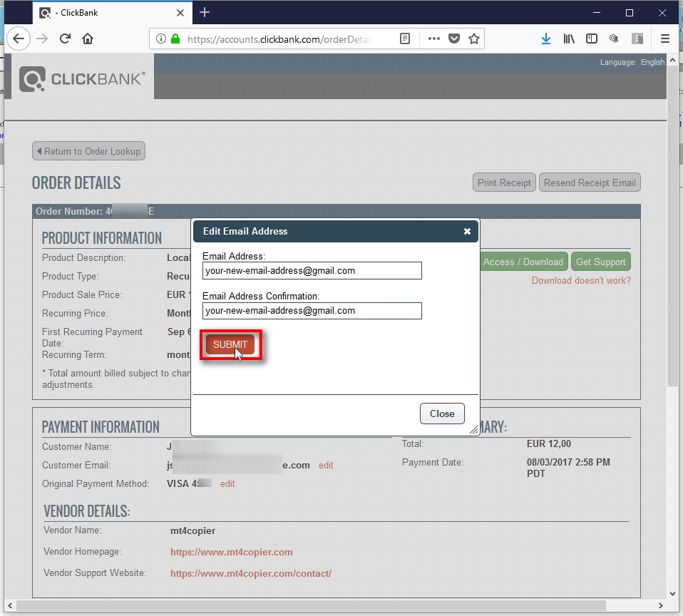Click edit next to Original Payment Method

227,483
